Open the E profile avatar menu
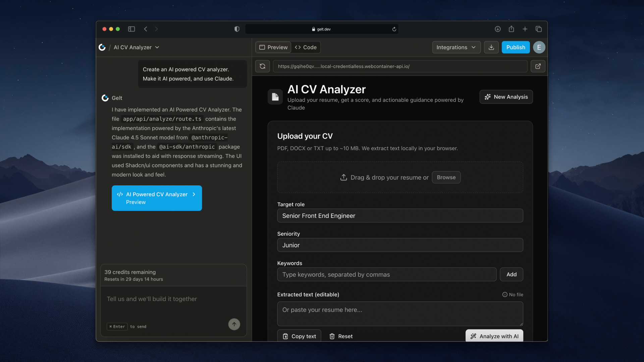Screen dimensions: 644x362 click(539, 47)
